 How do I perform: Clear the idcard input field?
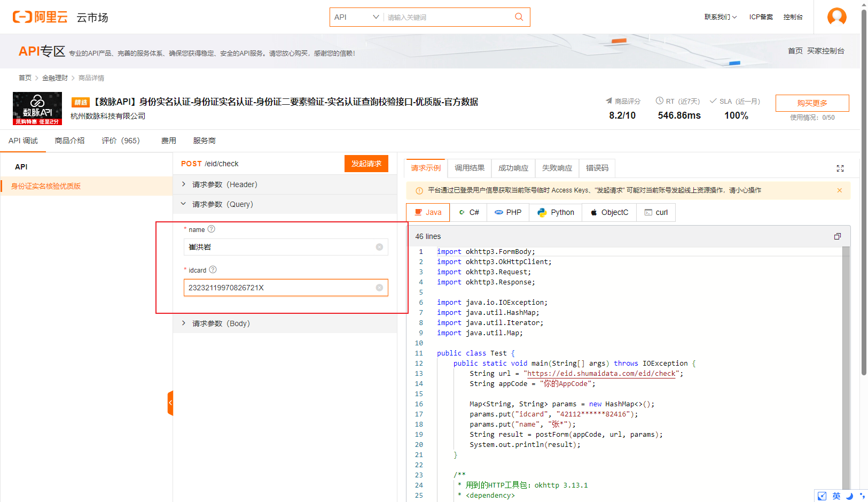point(379,288)
